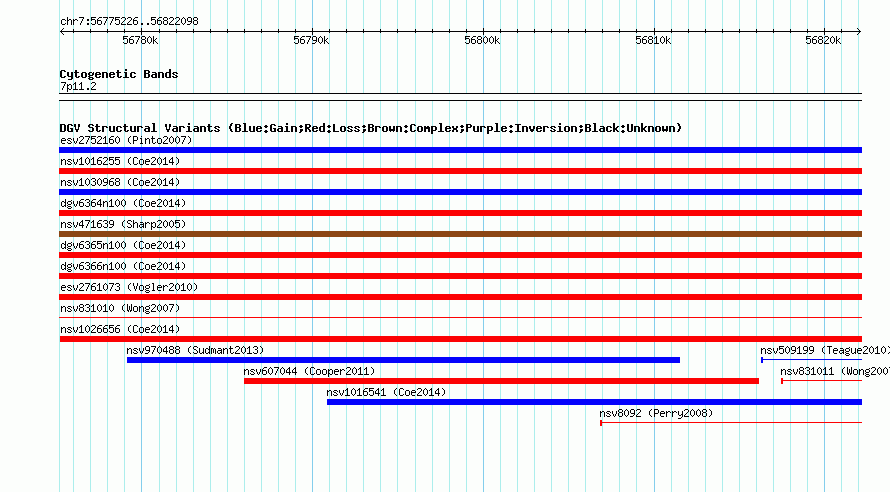Click the 56820k ruler label
This screenshot has height=492, width=890.
click(823, 40)
